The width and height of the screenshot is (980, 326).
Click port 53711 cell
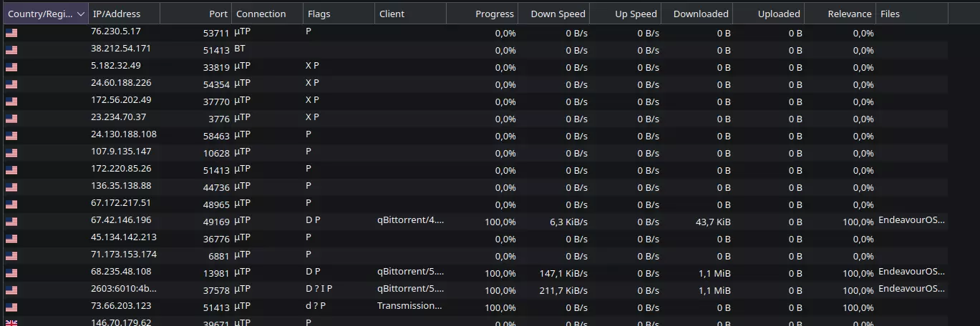(216, 33)
